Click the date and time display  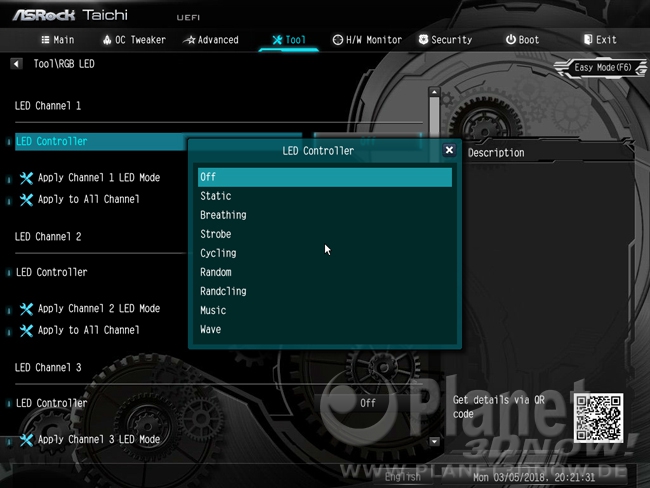pos(534,478)
